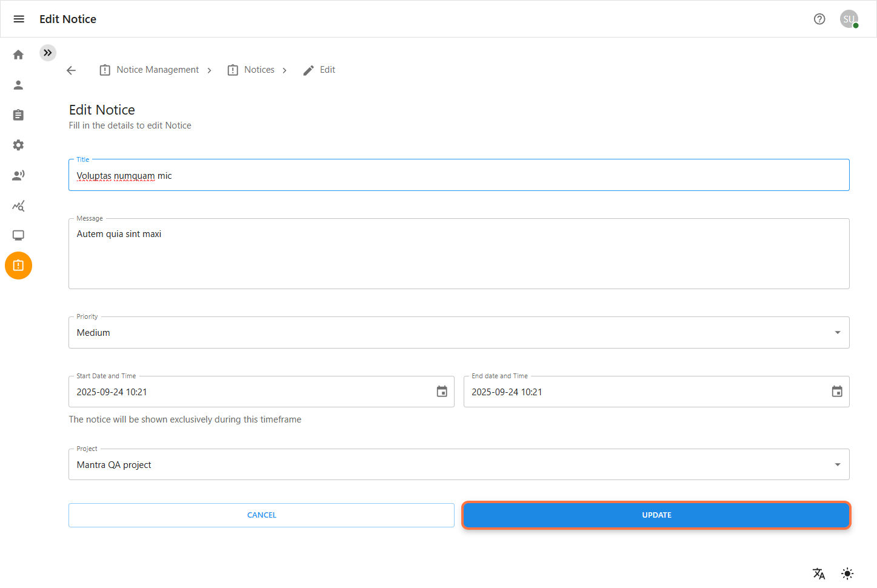Open the Analytics chart icon in the sidebar
The image size is (877, 588).
tap(18, 205)
